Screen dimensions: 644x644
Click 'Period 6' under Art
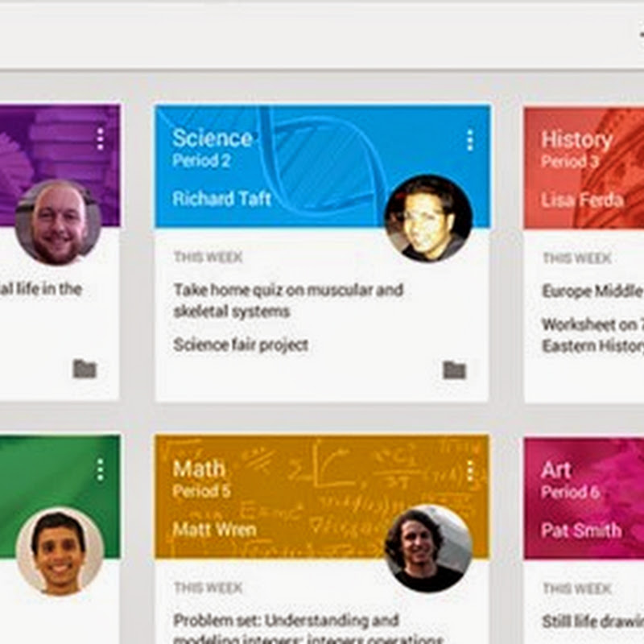coord(571,492)
